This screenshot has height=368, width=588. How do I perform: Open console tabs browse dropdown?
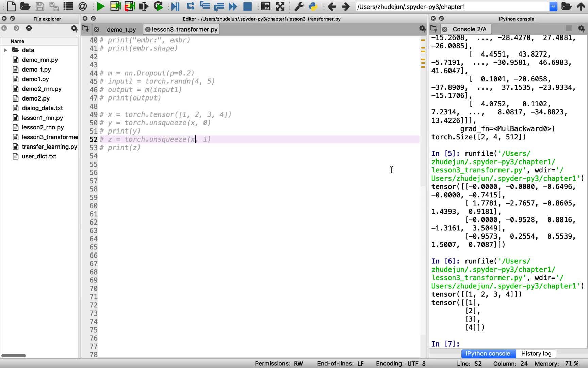(x=434, y=29)
